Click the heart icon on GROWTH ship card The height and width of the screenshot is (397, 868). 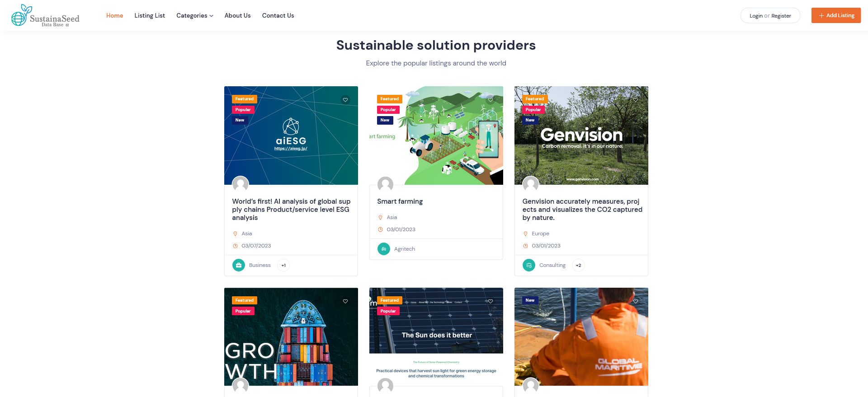pos(345,301)
